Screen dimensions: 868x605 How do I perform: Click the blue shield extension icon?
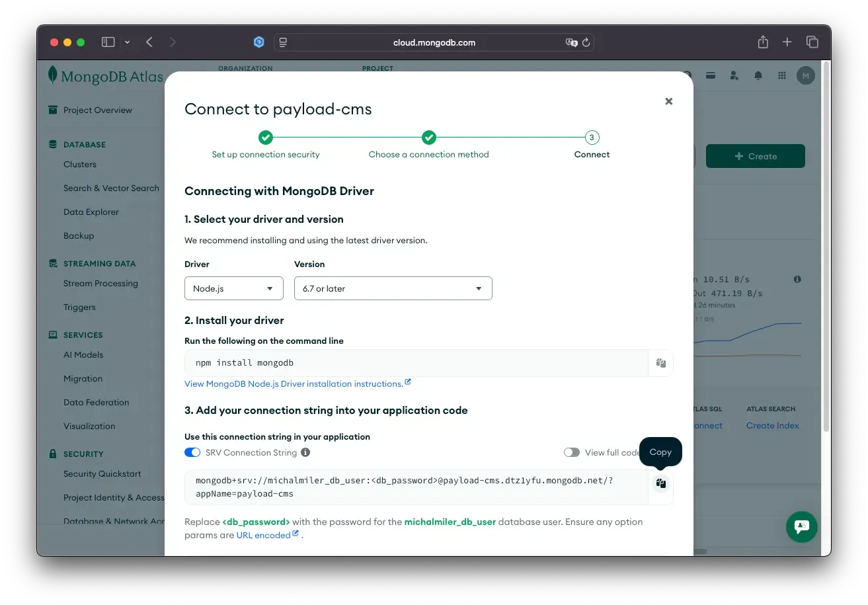tap(259, 42)
